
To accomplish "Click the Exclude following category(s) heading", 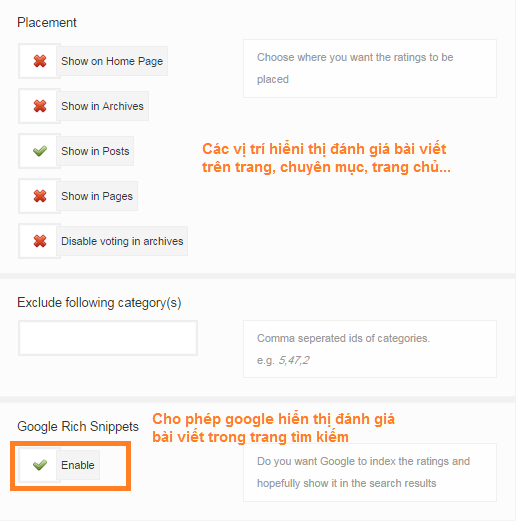I will (x=99, y=303).
